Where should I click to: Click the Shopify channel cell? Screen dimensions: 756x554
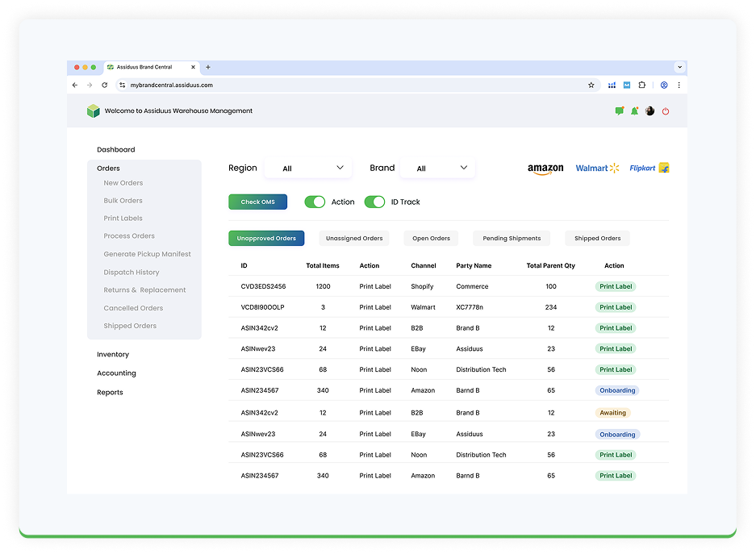[422, 286]
